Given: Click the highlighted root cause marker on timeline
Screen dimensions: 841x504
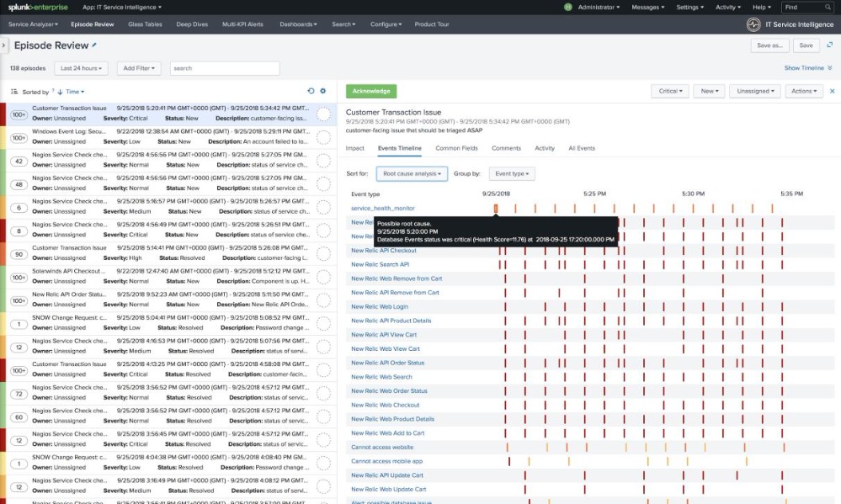Looking at the screenshot, I should 496,208.
